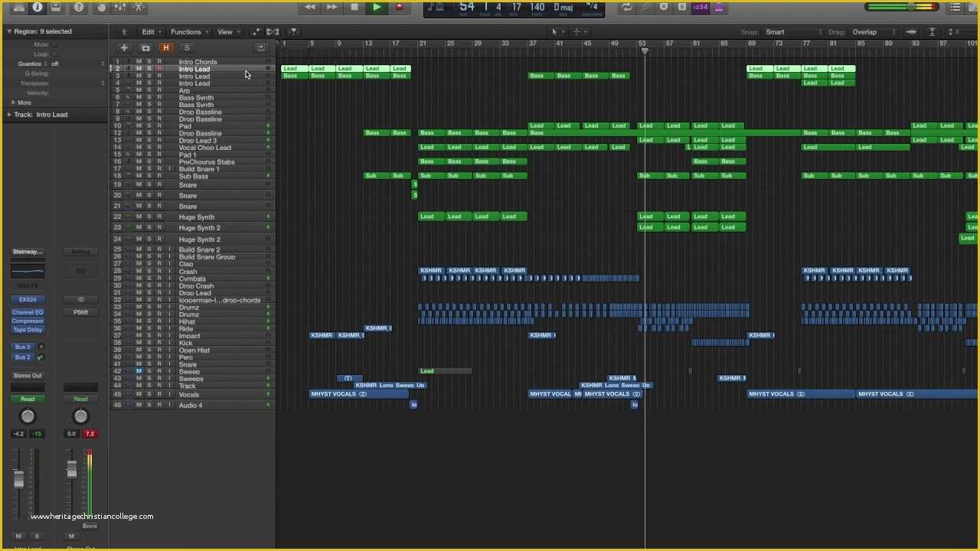Click the tempo value 140
The image size is (980, 551).
coord(537,8)
